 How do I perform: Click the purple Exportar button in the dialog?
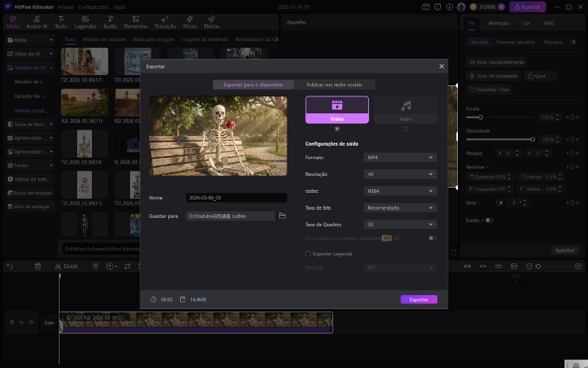pyautogui.click(x=418, y=300)
